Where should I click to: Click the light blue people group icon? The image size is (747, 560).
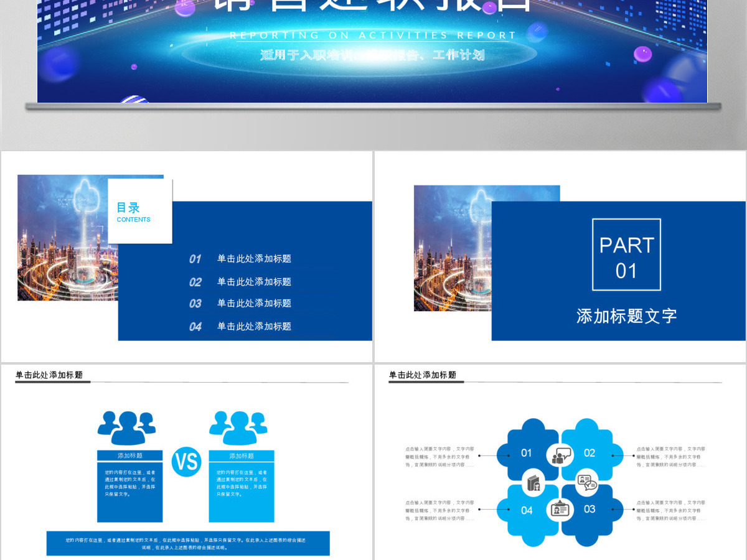[x=238, y=427]
